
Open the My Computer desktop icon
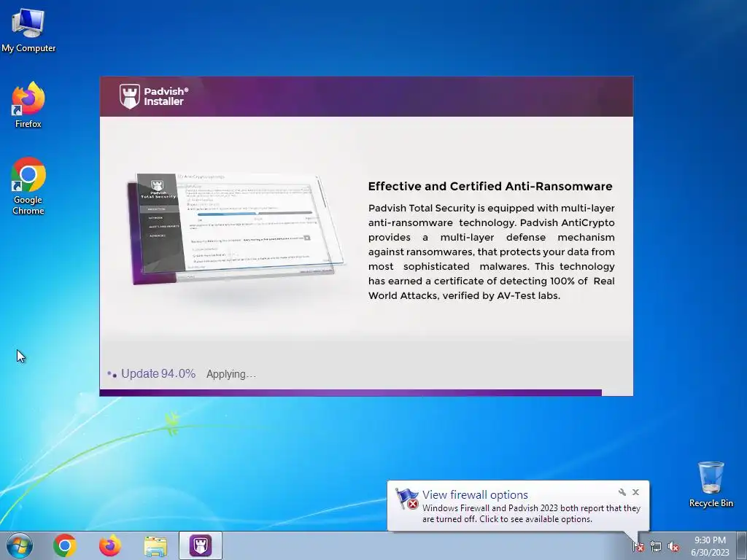coord(28,30)
